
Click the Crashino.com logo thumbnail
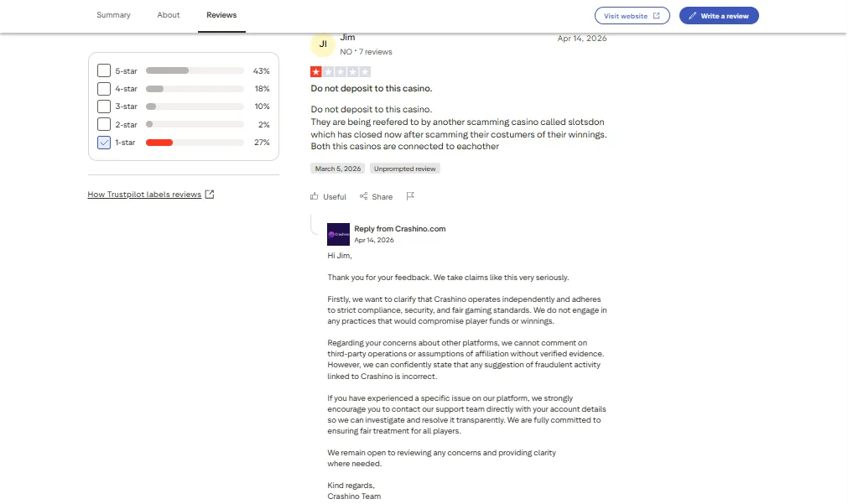pyautogui.click(x=339, y=234)
